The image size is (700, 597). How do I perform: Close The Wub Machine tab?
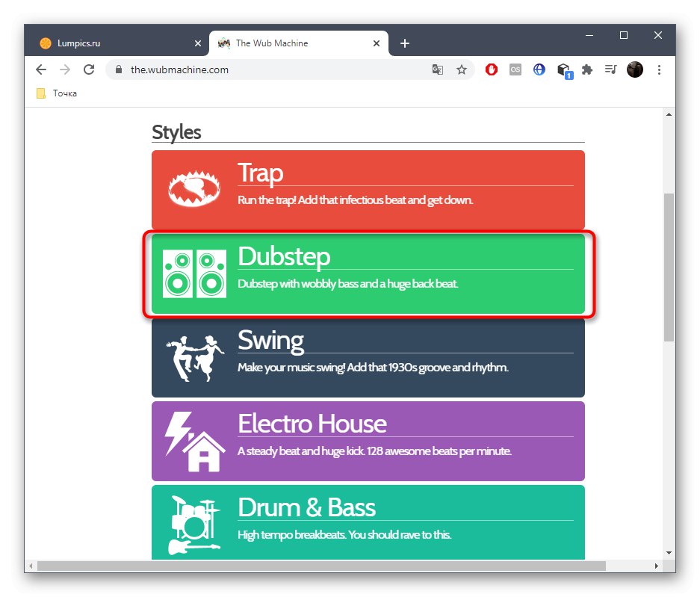pyautogui.click(x=377, y=43)
